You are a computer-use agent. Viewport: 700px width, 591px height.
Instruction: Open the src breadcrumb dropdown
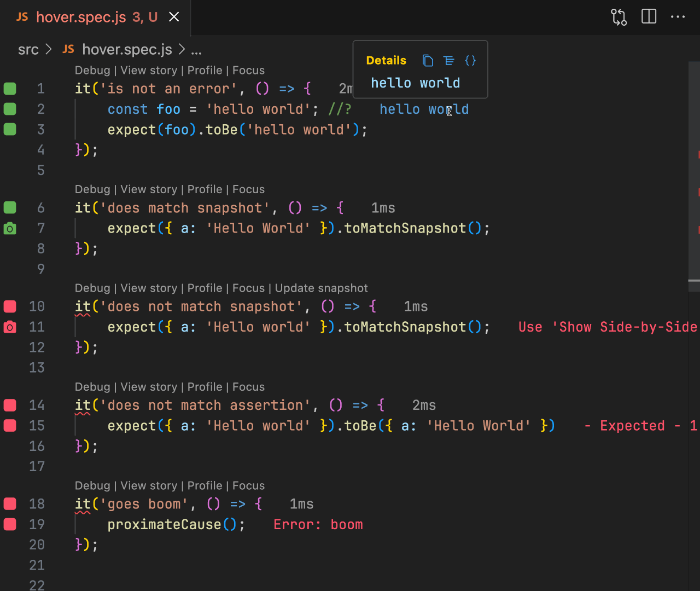pos(28,49)
